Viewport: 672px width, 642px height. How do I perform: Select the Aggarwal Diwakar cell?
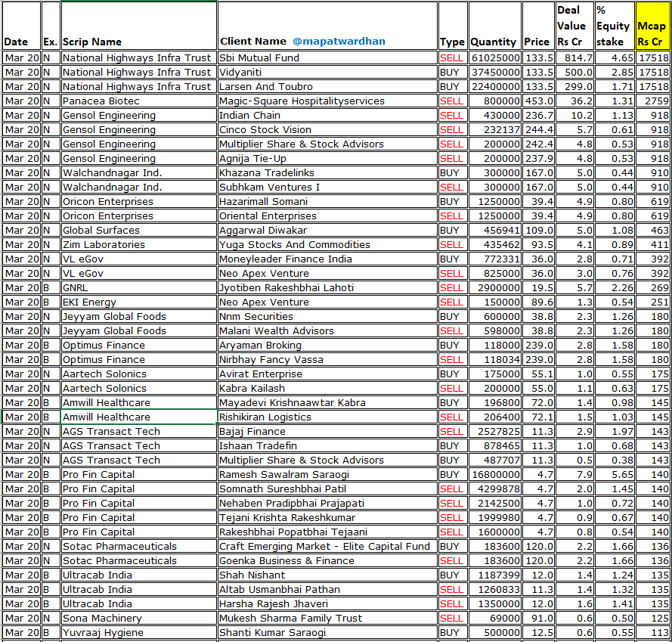[x=327, y=231]
